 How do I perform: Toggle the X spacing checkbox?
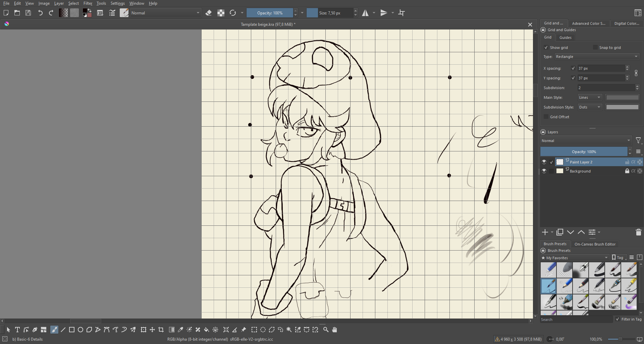click(x=573, y=68)
